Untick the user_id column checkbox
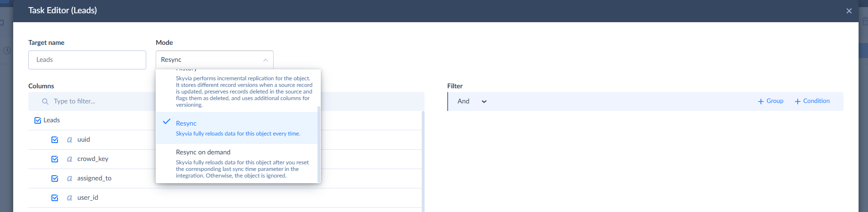This screenshot has height=212, width=868. coord(55,198)
